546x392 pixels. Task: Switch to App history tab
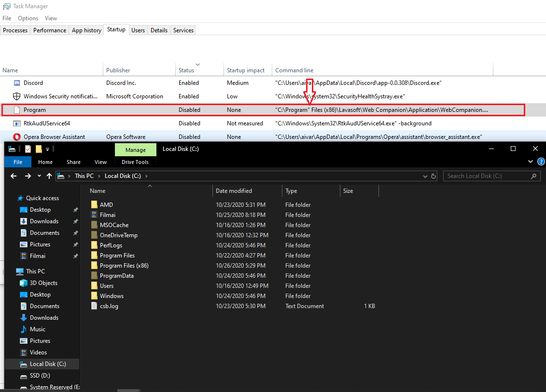(86, 30)
